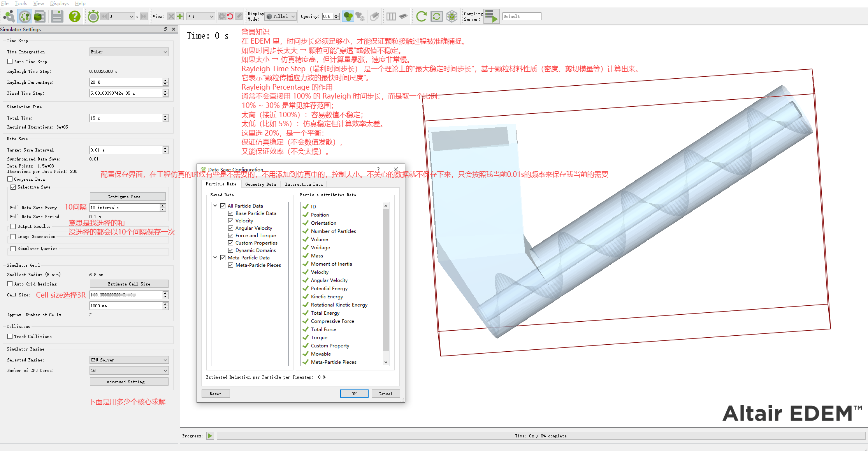The image size is (868, 451).
Task: Open the Creator wrench-and-particle icon
Action: pyautogui.click(x=9, y=16)
